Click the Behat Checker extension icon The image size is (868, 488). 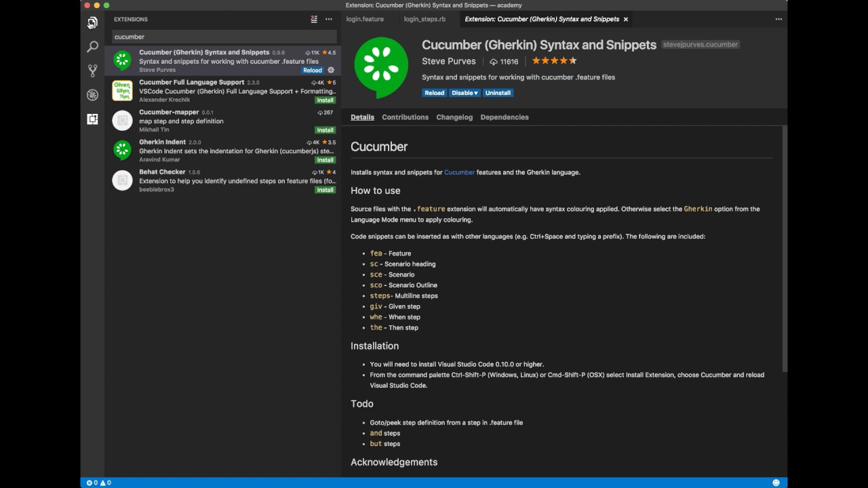[122, 180]
